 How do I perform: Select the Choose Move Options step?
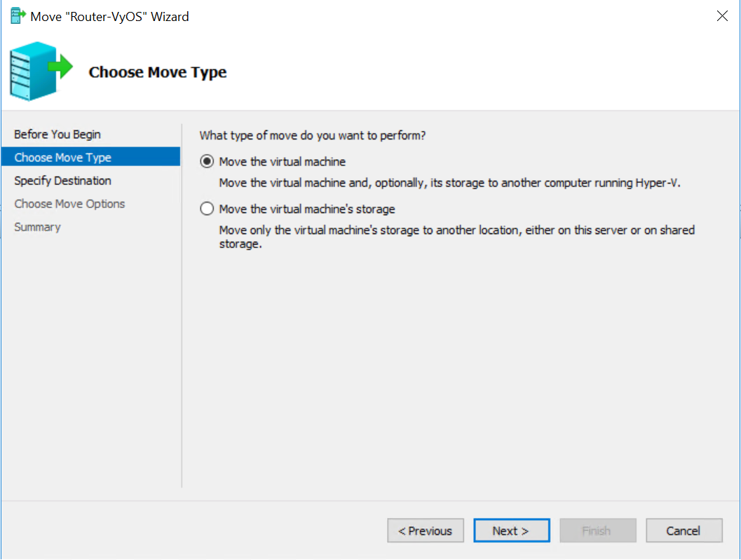tap(69, 204)
